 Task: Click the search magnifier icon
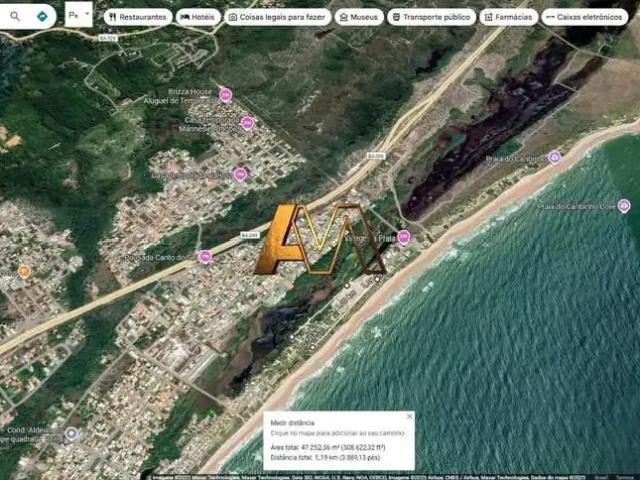pyautogui.click(x=15, y=16)
